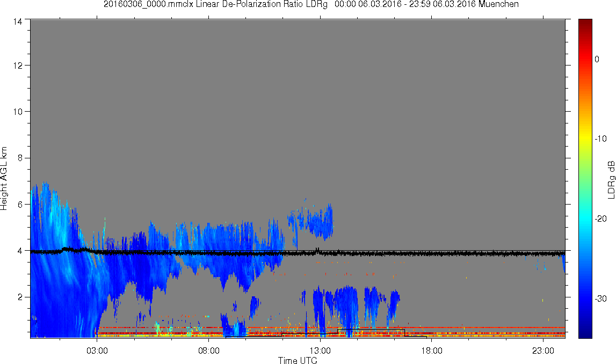
Task: Click the '12' height axis label
Action: pyautogui.click(x=18, y=65)
